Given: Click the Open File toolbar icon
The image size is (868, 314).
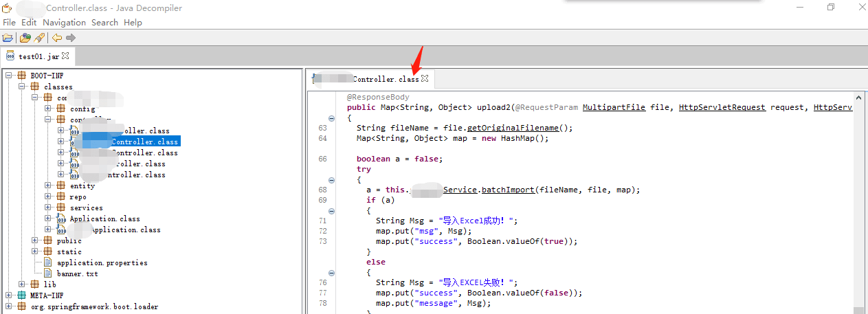Looking at the screenshot, I should click(8, 38).
